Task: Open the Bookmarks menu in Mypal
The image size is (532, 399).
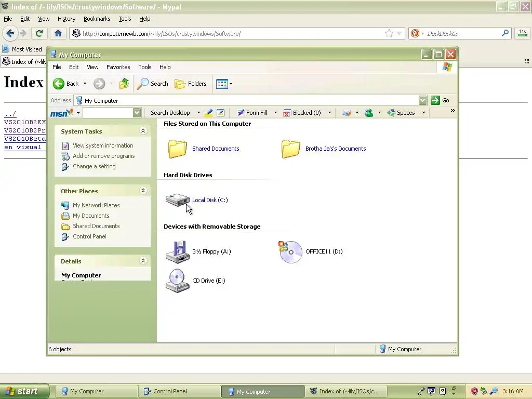Action: click(97, 19)
